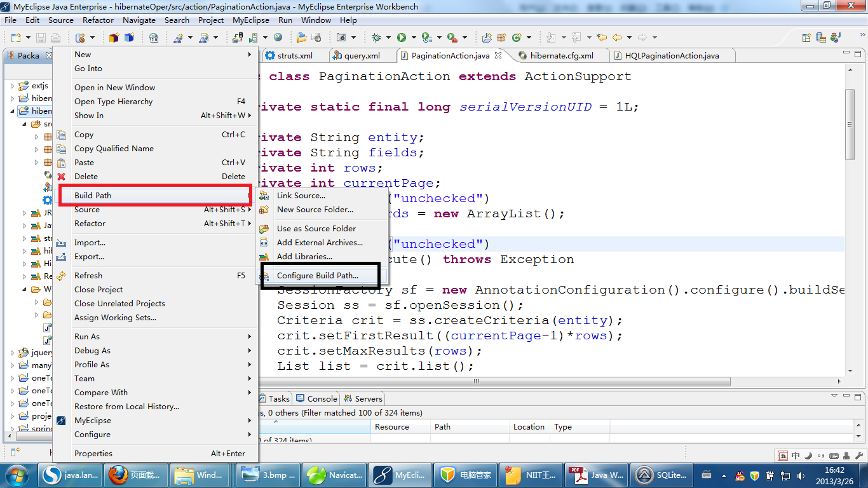Click the blue cube toolbar icon
868x488 pixels.
[129, 37]
